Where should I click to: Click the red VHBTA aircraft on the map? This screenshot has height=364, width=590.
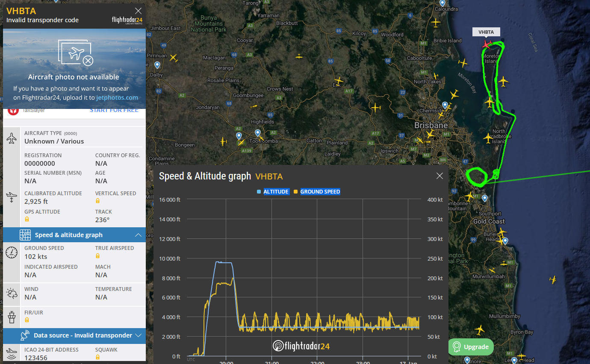click(x=487, y=44)
